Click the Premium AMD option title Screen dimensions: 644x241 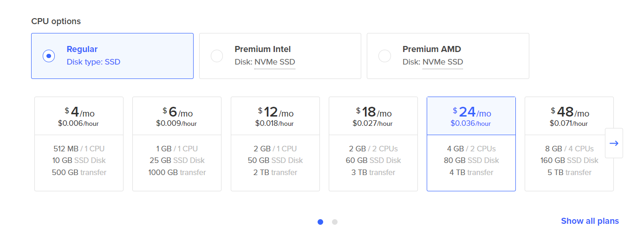[432, 49]
